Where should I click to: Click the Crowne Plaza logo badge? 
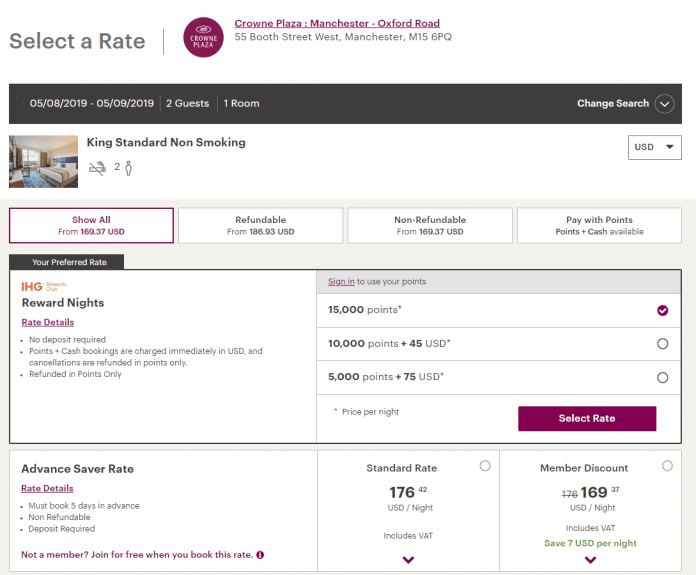[x=203, y=37]
